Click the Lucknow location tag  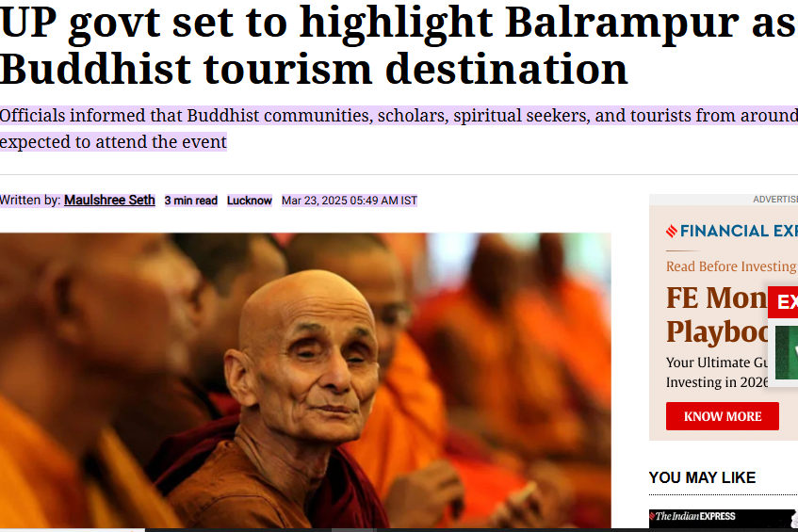pyautogui.click(x=250, y=201)
